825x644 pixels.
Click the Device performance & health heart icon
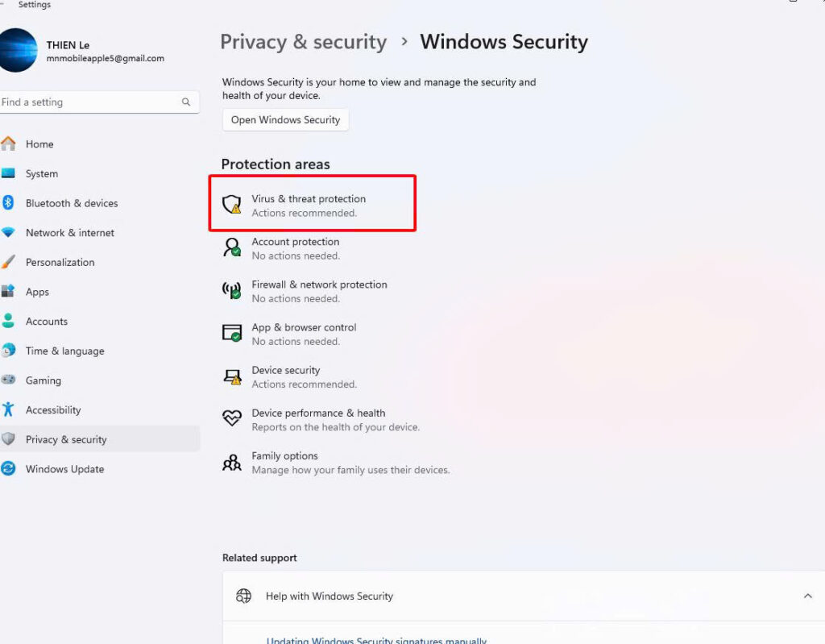point(232,418)
